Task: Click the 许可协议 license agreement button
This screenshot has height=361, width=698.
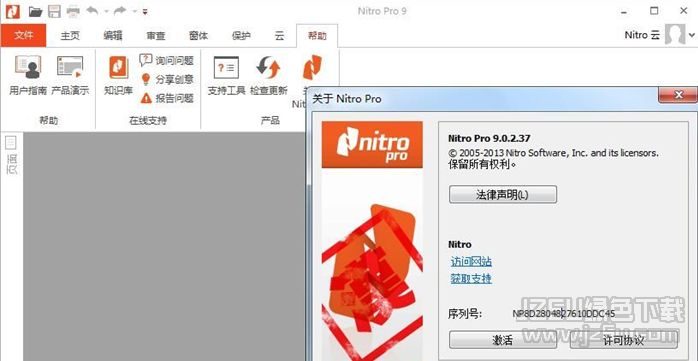Action: pos(624,340)
